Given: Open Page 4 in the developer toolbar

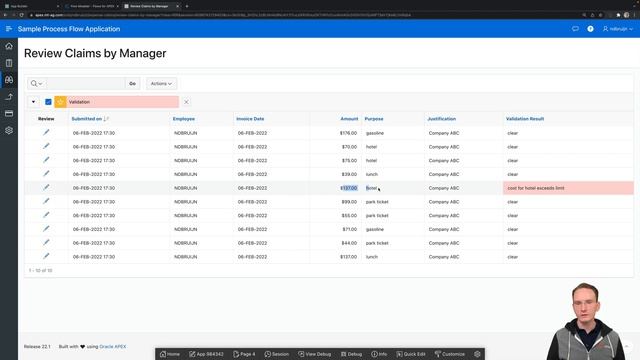Looking at the screenshot, I should coord(244,354).
